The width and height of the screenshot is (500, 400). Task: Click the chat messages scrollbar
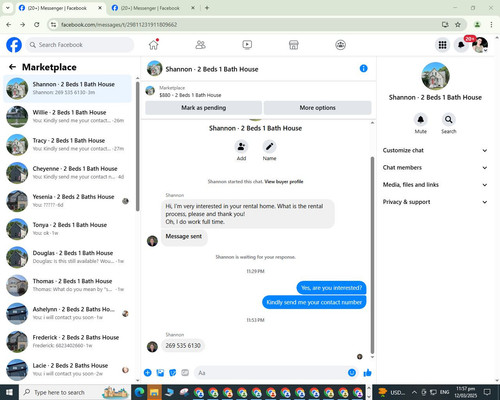[x=372, y=255]
